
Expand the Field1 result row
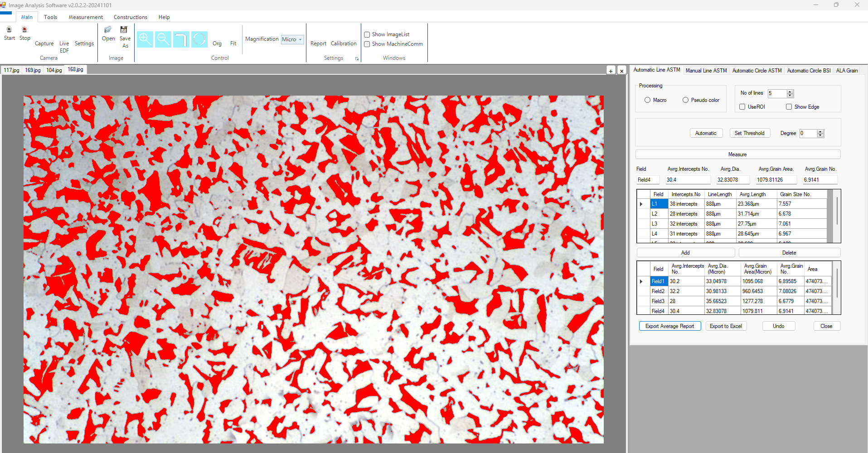point(641,281)
